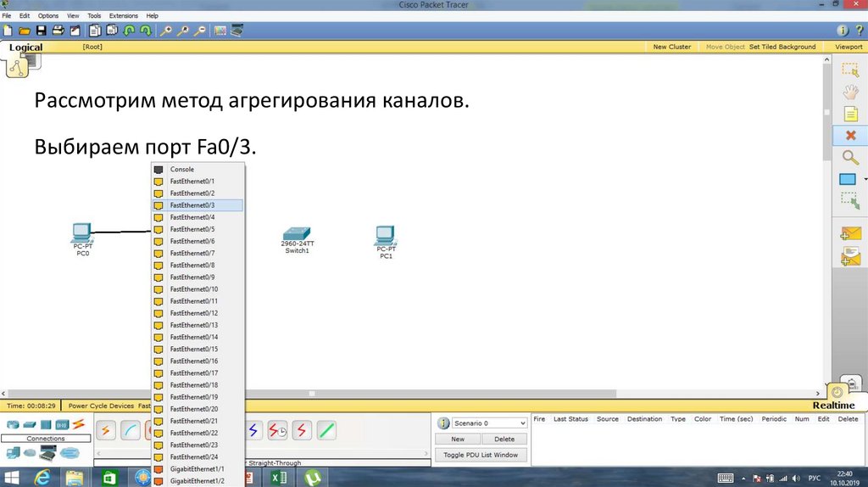The width and height of the screenshot is (868, 487).
Task: Select FastEthernet0/24 from the port list
Action: 198,456
